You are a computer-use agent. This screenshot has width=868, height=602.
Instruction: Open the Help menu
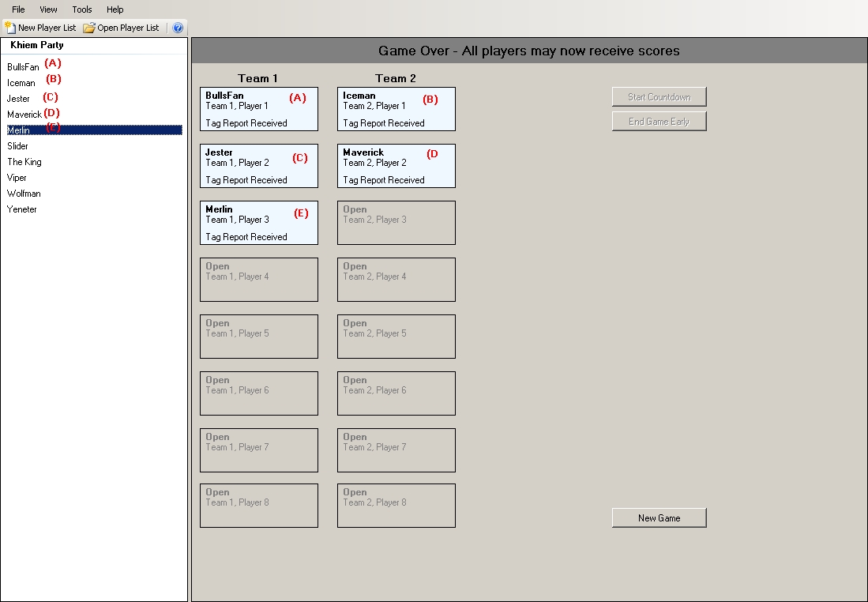click(115, 9)
